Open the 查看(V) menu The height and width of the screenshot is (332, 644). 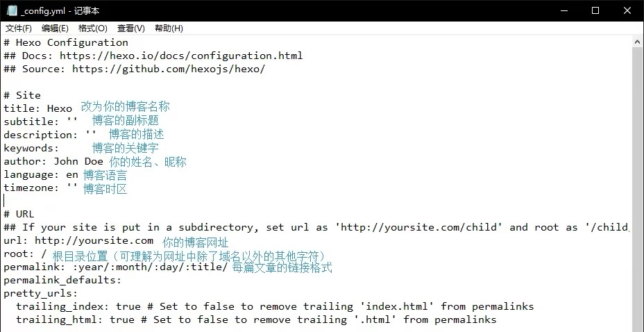(131, 28)
